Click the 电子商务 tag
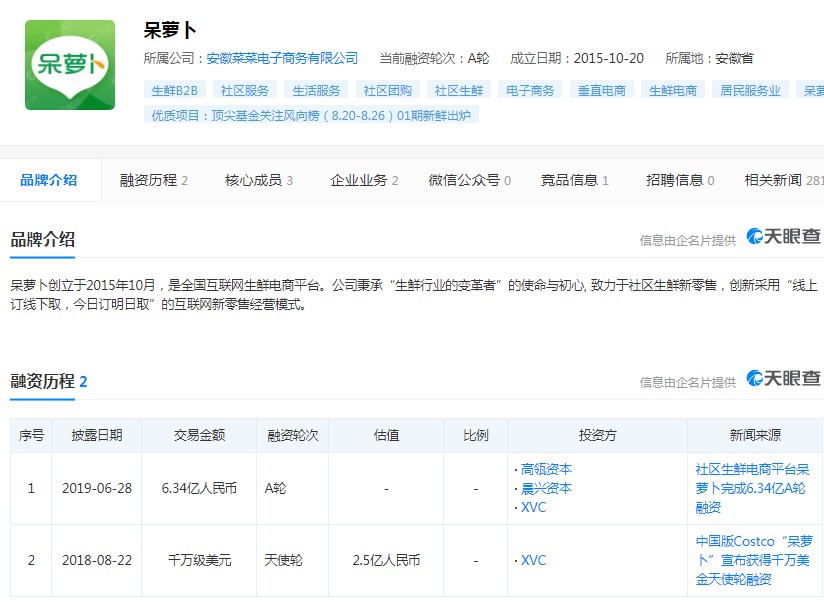The image size is (824, 607). (530, 90)
